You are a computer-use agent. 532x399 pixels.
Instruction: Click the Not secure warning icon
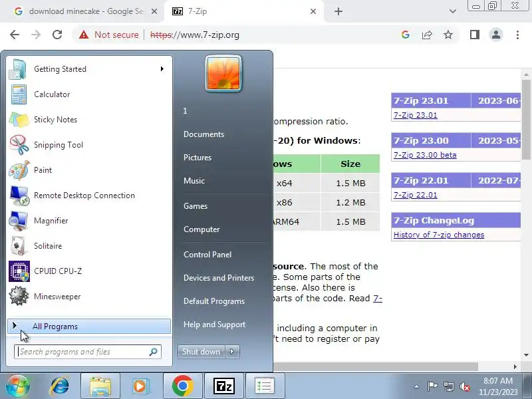(x=84, y=35)
